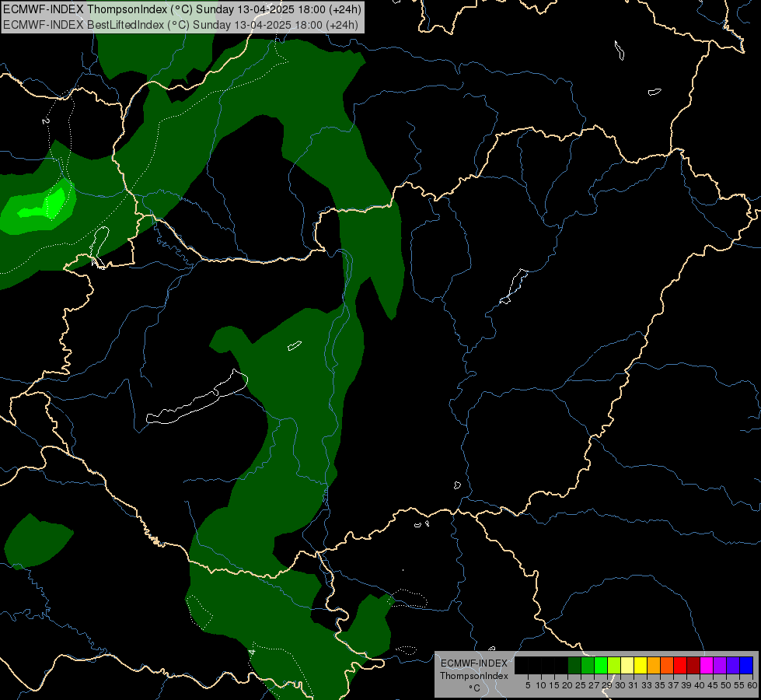
Task: Select the blue 55-60 legend swatch
Action: coord(746,665)
